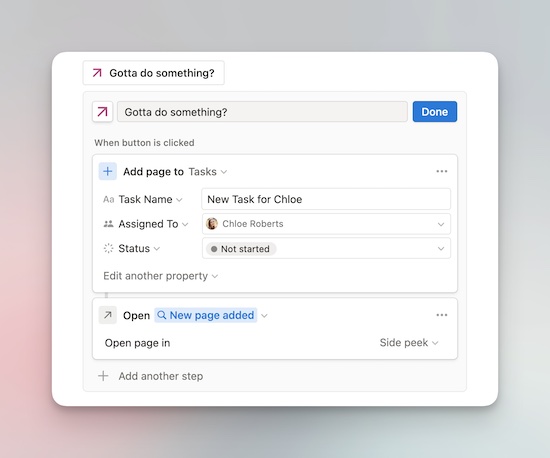Click the people icon beside Assigned To
This screenshot has width=550, height=458.
108,224
